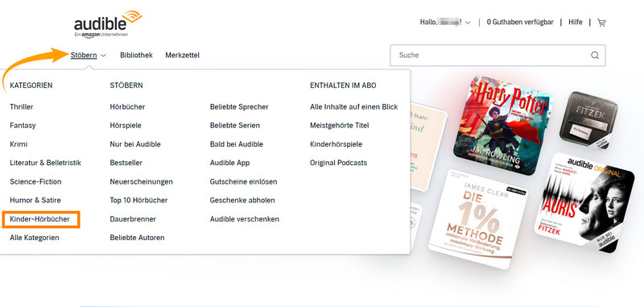Open Literatur & Belletristik category

[45, 163]
